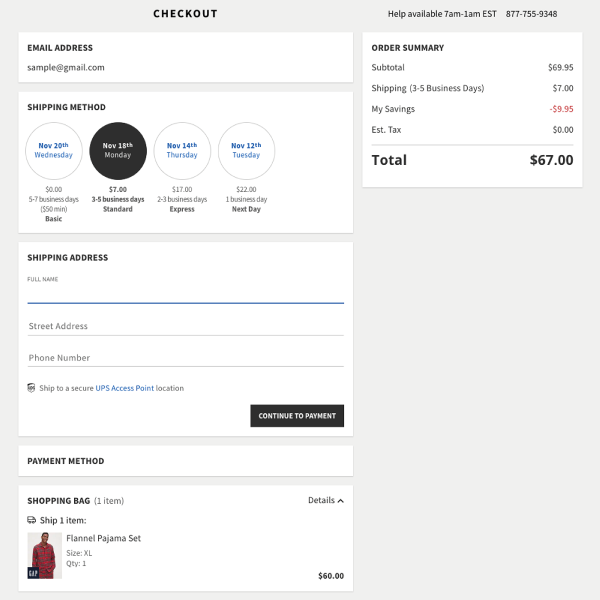Viewport: 600px width, 600px height.
Task: Open the UPS Access Point link
Action: tap(125, 388)
